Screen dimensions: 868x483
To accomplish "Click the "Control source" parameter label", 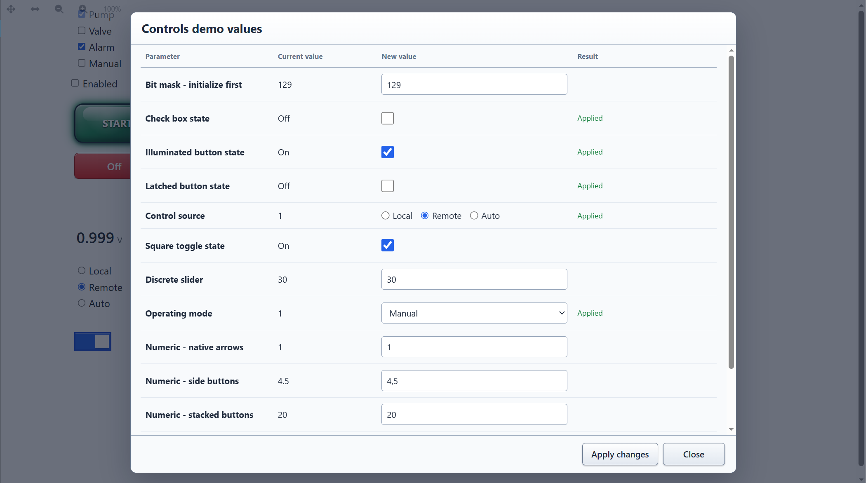I will (x=175, y=216).
